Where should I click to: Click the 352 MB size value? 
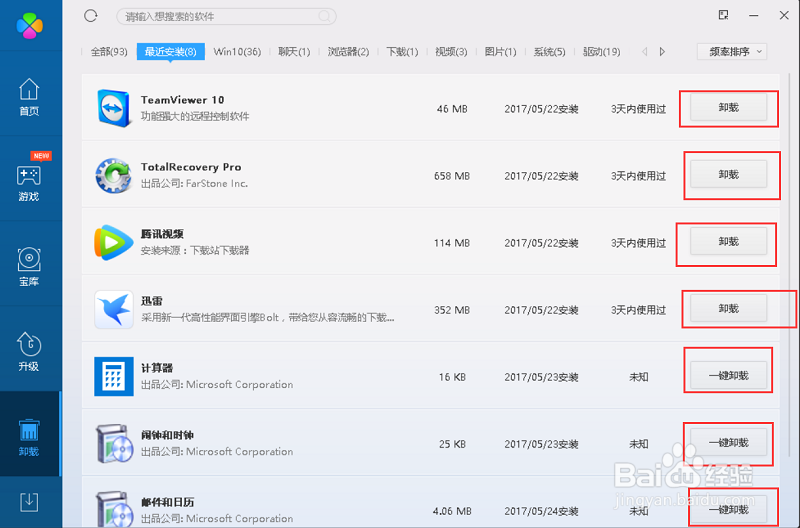point(452,310)
